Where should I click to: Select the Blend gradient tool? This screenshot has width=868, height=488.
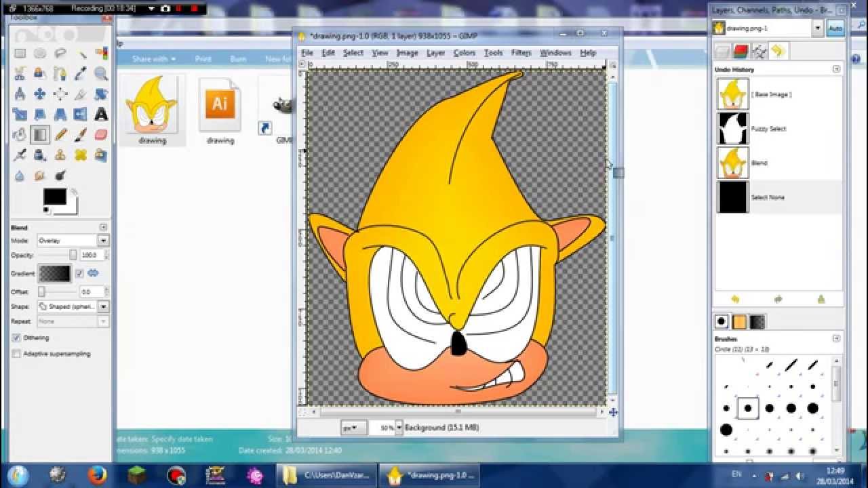click(x=40, y=135)
